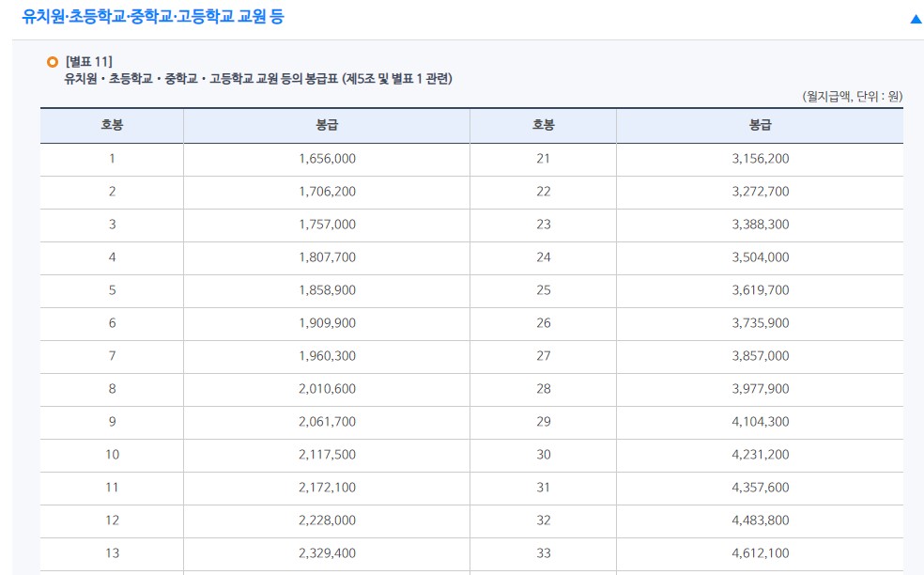924x575 pixels.
Task: Click the left 봉급 column header
Action: 327,125
